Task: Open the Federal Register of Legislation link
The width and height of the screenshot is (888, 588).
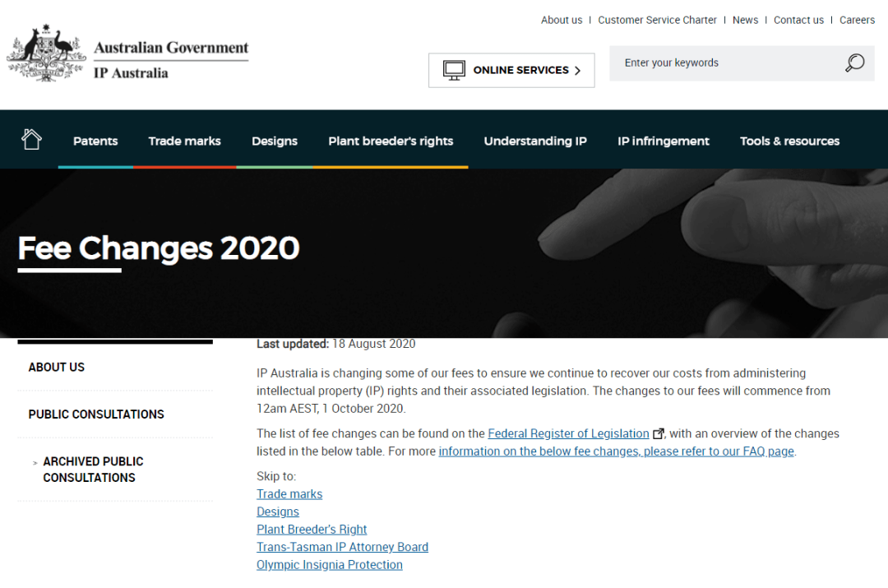Action: click(x=568, y=433)
